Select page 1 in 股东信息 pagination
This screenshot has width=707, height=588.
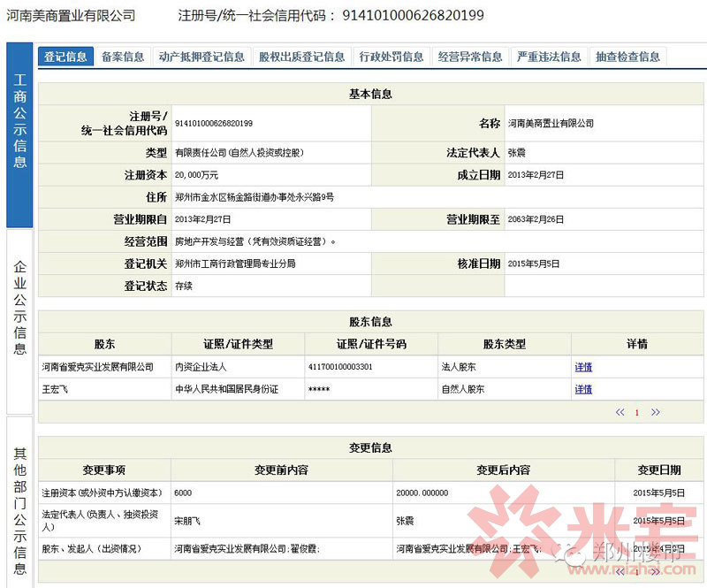636,412
